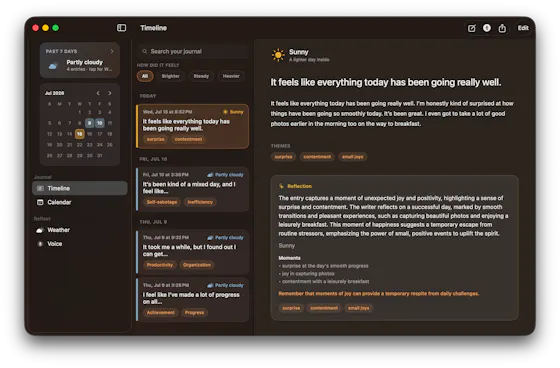
Task: Click the Inefficiency tag
Action: click(200, 202)
